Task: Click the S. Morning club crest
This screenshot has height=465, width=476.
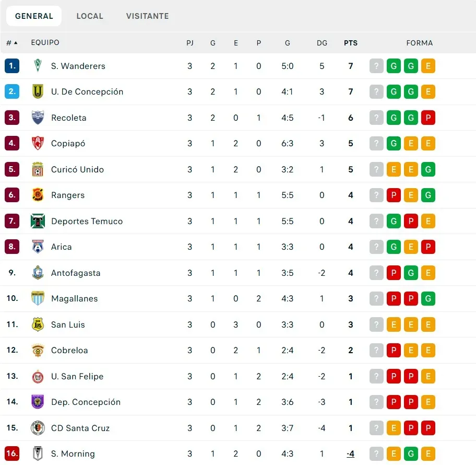Action: pyautogui.click(x=38, y=454)
